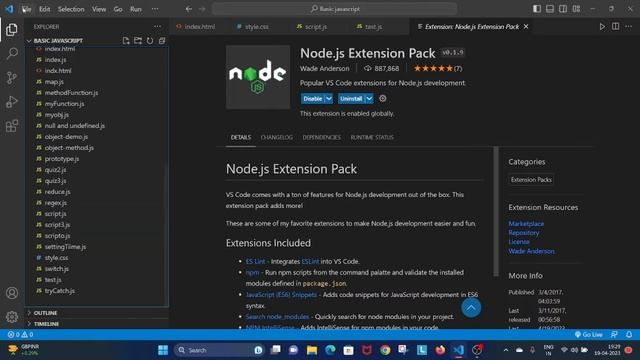
Task: Create a new file in Explorer
Action: click(126, 41)
